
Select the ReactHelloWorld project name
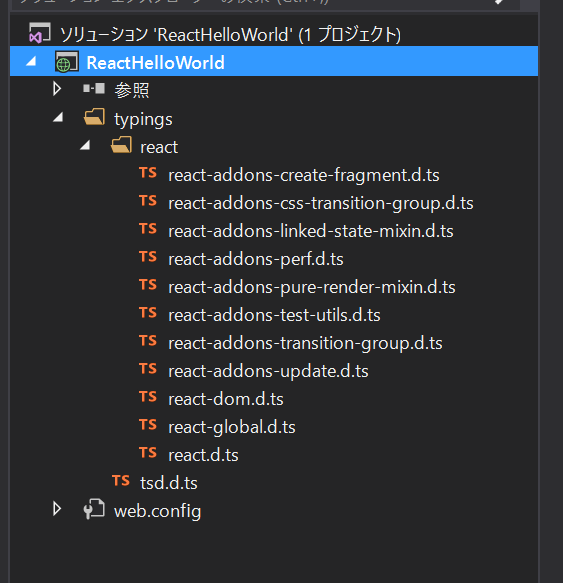point(155,62)
